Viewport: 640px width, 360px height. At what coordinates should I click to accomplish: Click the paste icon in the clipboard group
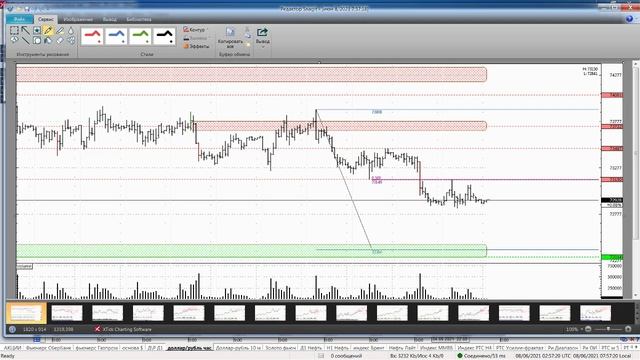tap(247, 44)
